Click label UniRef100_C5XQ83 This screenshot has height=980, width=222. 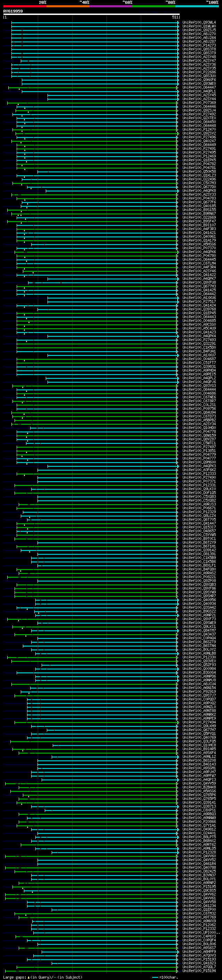[199, 496]
